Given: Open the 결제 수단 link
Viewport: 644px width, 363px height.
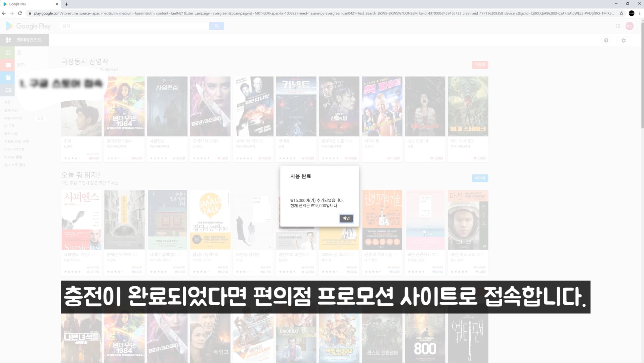Looking at the screenshot, I should click(11, 110).
